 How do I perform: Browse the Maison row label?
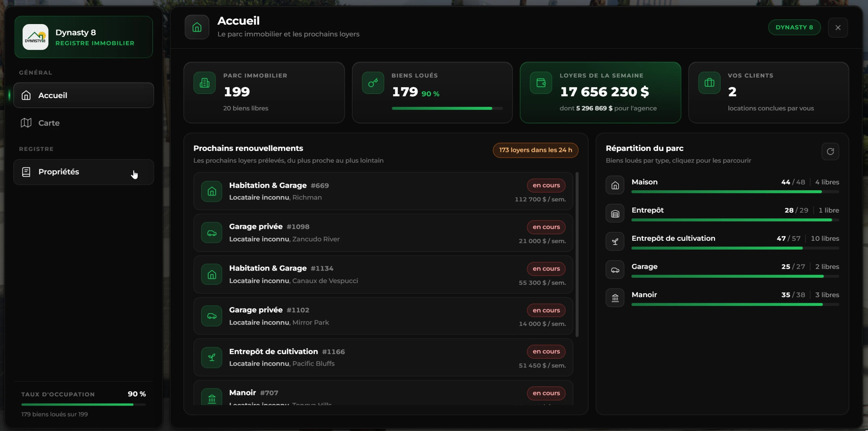[644, 182]
